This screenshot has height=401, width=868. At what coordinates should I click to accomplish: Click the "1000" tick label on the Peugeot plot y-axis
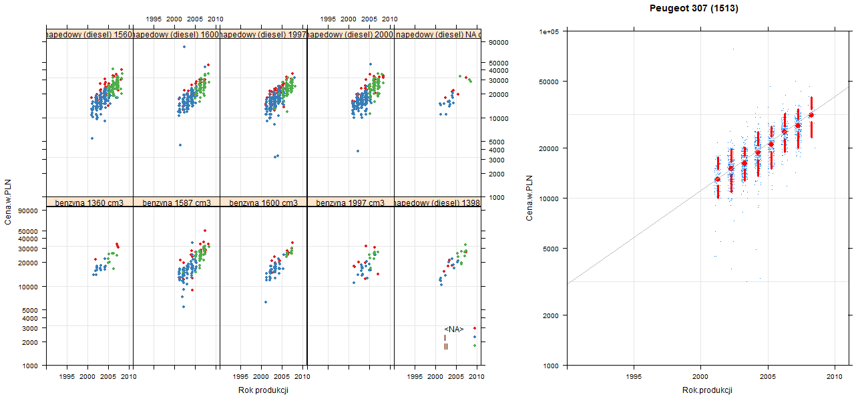[552, 366]
